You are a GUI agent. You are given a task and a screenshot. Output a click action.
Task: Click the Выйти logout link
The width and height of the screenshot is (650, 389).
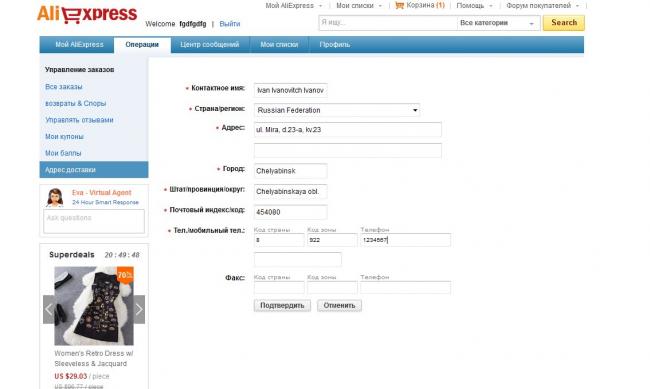[230, 24]
